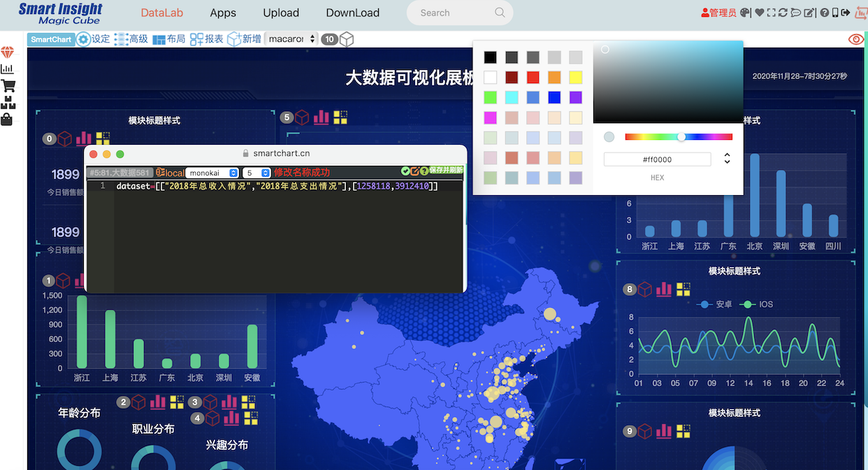Open the color palette theme icon
Viewport: 868px width, 470px height.
745,13
